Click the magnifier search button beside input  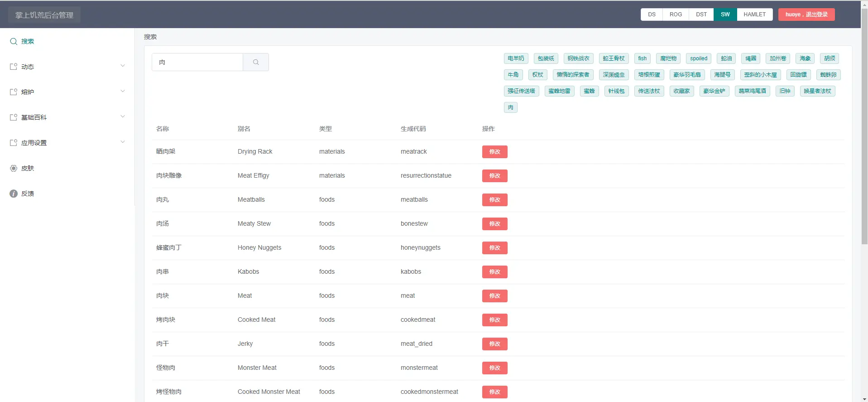pos(256,62)
